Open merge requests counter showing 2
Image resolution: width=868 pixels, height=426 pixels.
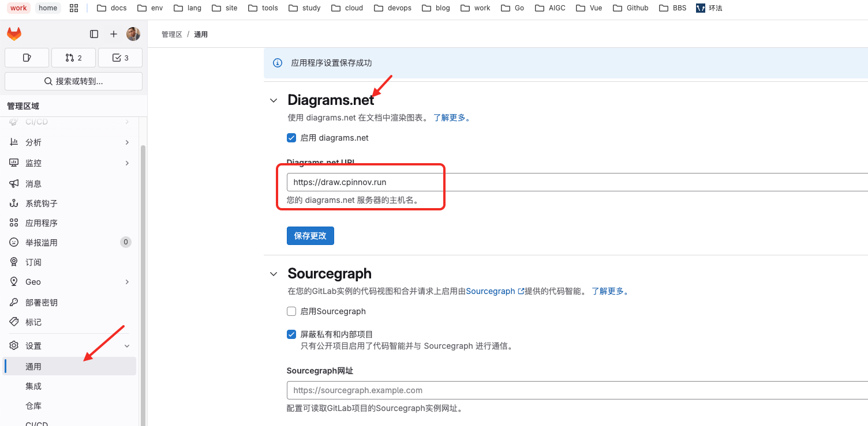pyautogui.click(x=73, y=58)
